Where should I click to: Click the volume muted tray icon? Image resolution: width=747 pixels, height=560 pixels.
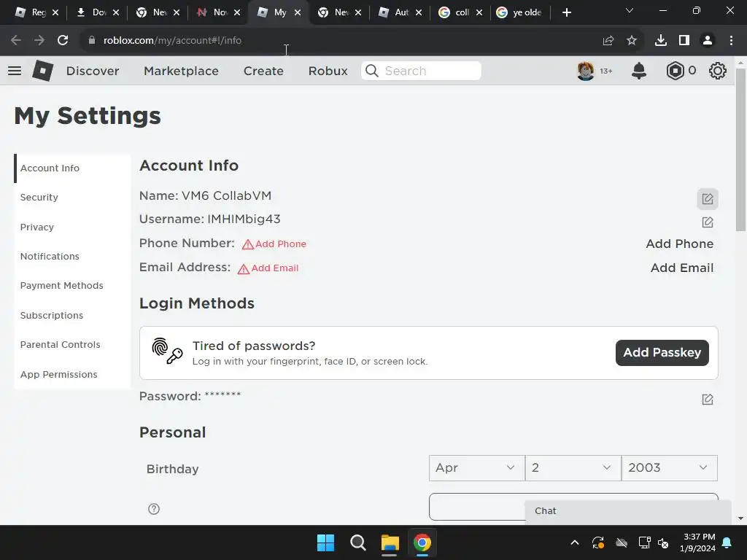click(x=663, y=542)
